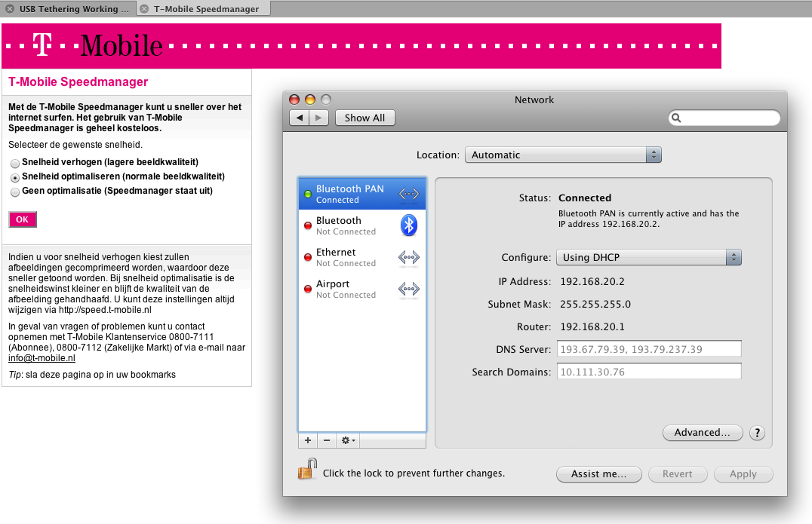Click the T-Mobile Speedmanager heading
This screenshot has height=524, width=812.
click(x=78, y=81)
